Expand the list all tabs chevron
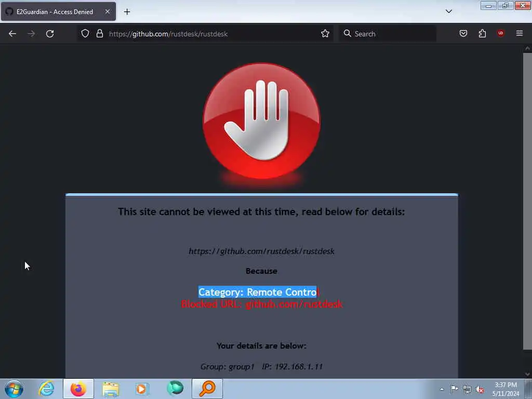Screen dimensions: 532x399 click(x=449, y=11)
